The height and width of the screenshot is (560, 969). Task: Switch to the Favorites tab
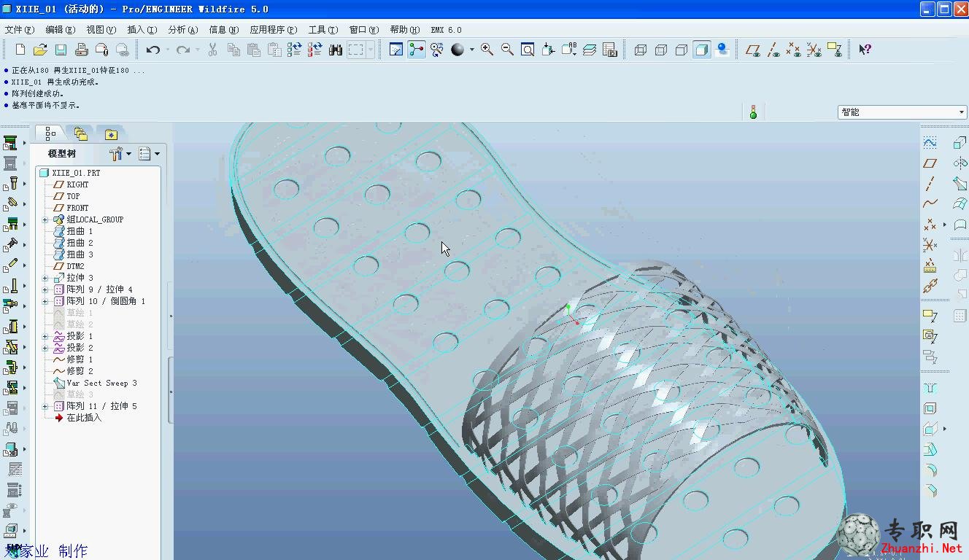pos(111,134)
